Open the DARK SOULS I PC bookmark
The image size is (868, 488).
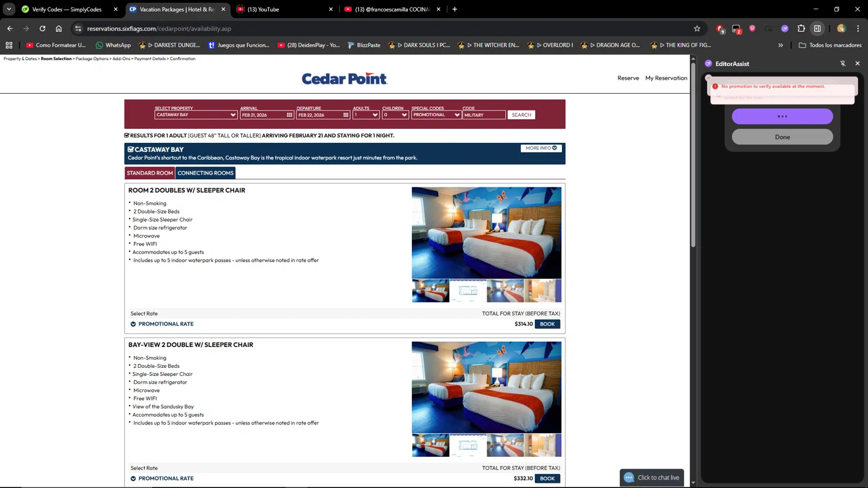tap(420, 45)
